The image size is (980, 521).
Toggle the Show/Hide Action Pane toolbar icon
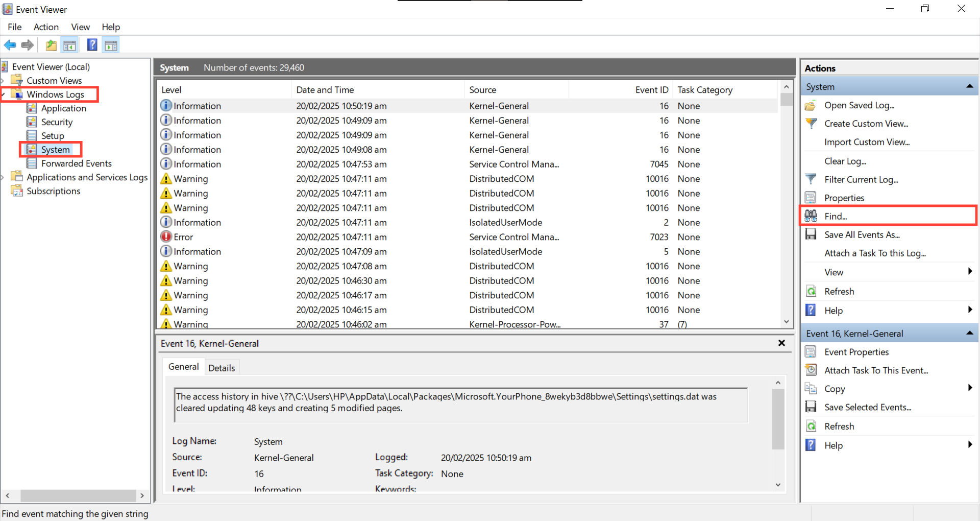click(x=111, y=45)
